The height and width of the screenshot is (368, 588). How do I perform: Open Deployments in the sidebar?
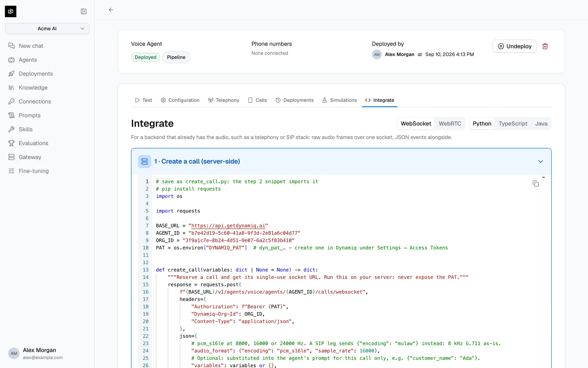[x=47, y=74]
